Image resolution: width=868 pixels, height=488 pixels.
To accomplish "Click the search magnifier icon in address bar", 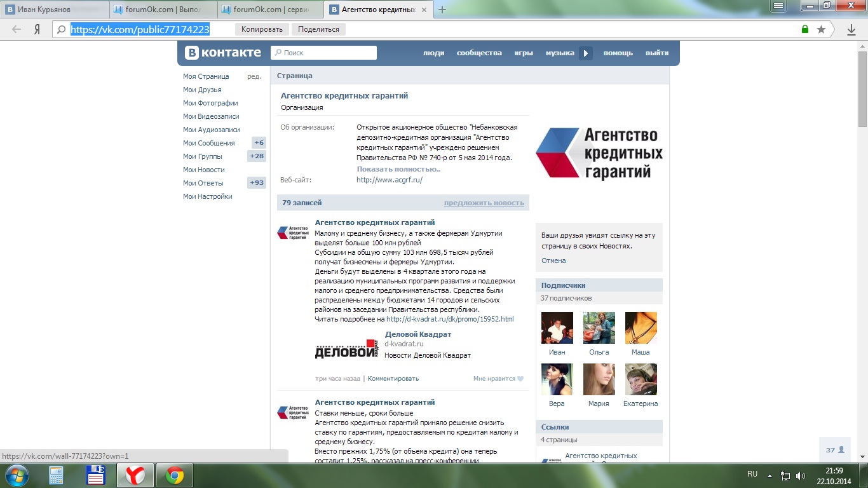I will pyautogui.click(x=61, y=29).
